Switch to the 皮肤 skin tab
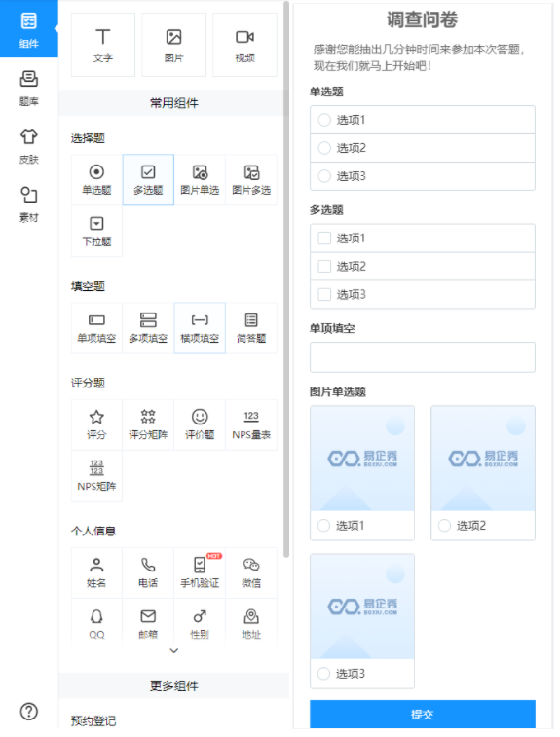 pos(28,146)
